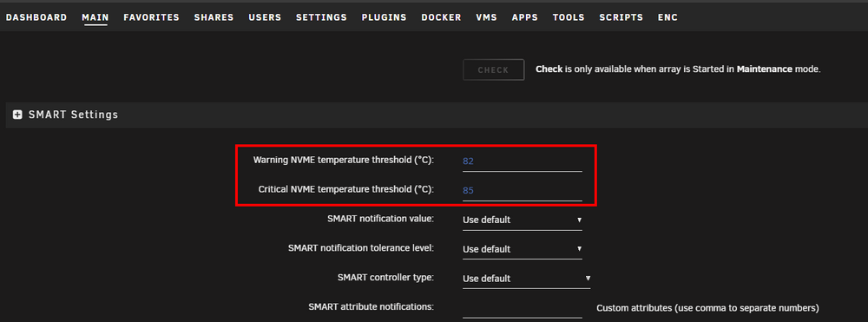Screen dimensions: 868x322
Task: Open the Tools tab
Action: (x=569, y=17)
